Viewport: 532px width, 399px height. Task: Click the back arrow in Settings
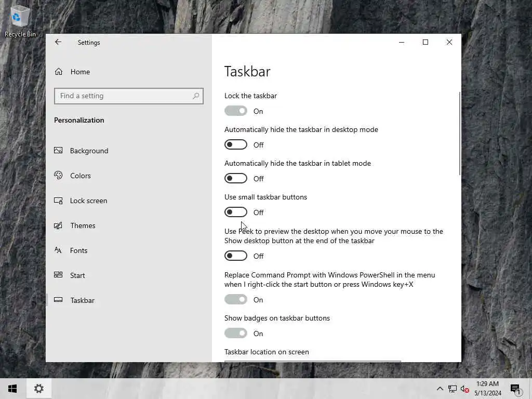[58, 42]
